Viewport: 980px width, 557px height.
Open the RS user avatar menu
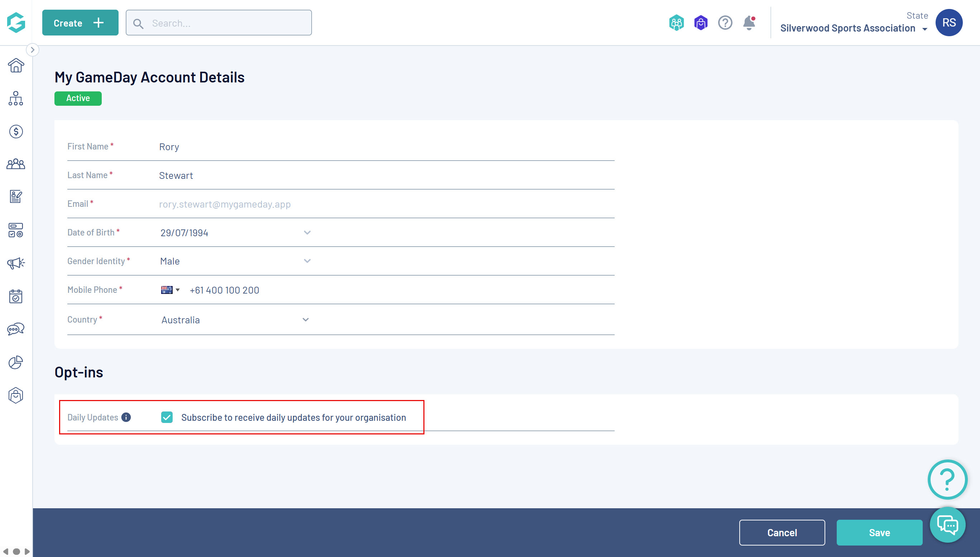pyautogui.click(x=948, y=23)
